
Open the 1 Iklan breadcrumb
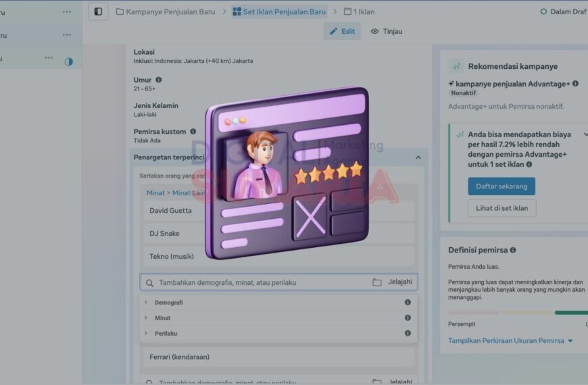(x=360, y=11)
